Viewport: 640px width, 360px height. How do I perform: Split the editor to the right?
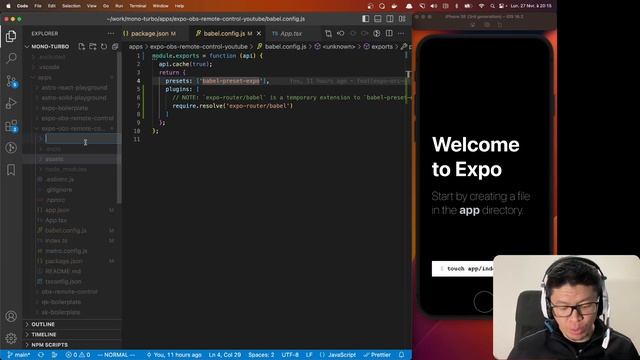click(389, 33)
